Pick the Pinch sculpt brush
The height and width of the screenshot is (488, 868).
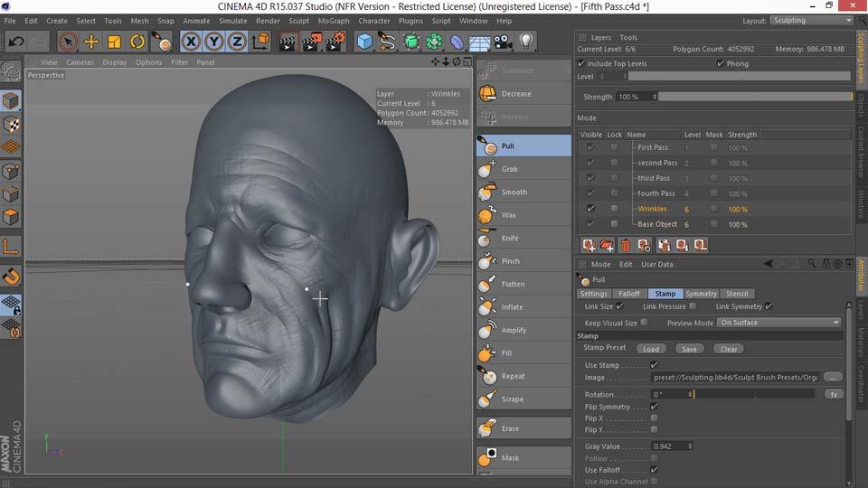(510, 261)
